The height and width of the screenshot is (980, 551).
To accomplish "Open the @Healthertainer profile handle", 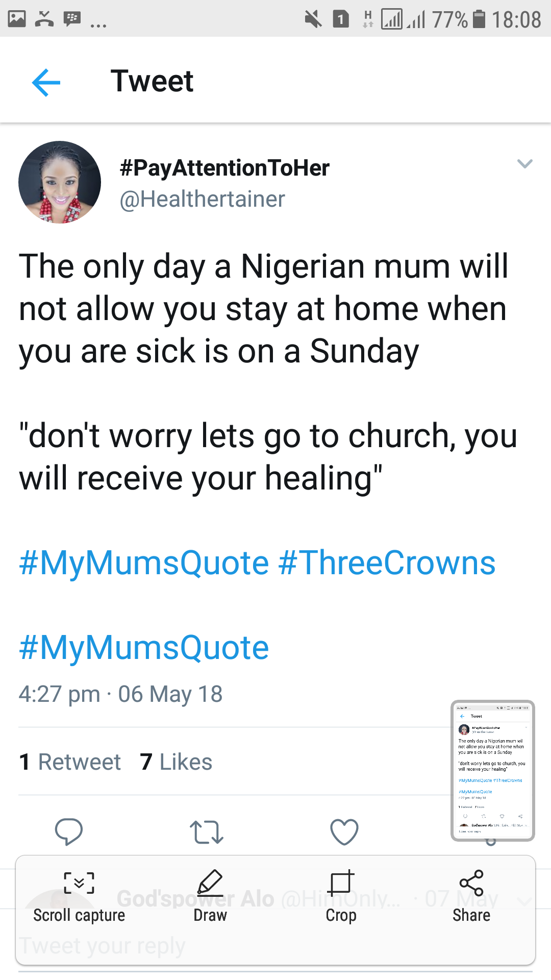I will pyautogui.click(x=202, y=199).
